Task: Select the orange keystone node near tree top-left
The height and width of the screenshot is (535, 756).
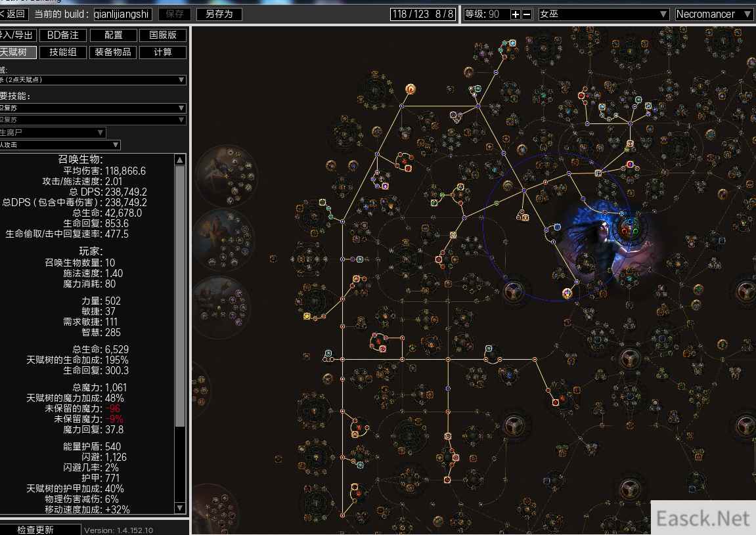Action: (411, 89)
